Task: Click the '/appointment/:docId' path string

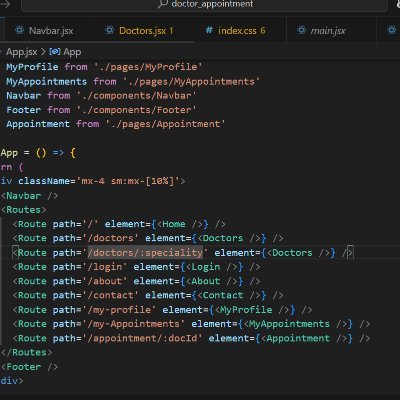Action: [142, 339]
